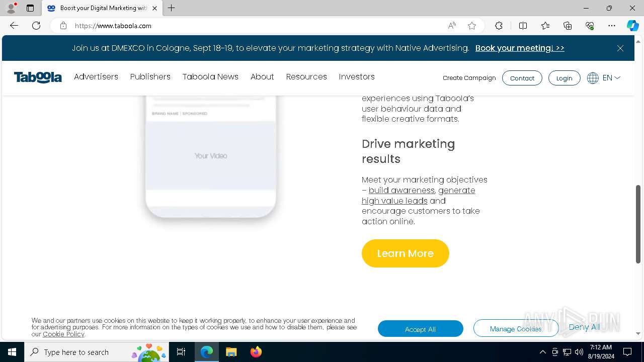Toggle Split screen view
The image size is (644, 362).
pos(523,26)
